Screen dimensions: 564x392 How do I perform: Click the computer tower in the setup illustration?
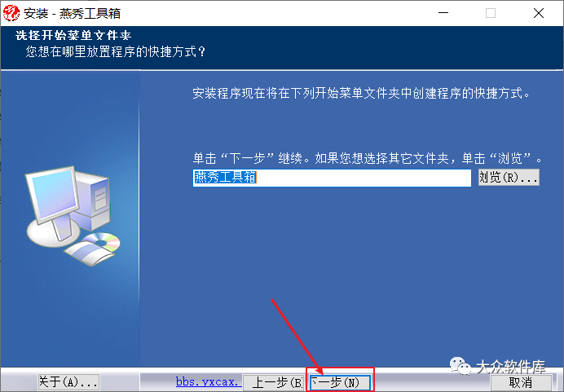click(93, 200)
